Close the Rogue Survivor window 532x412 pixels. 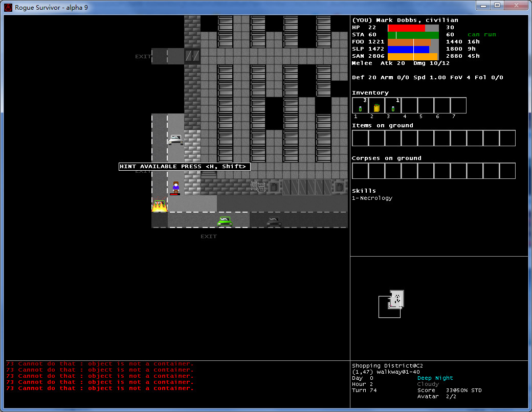pos(516,6)
